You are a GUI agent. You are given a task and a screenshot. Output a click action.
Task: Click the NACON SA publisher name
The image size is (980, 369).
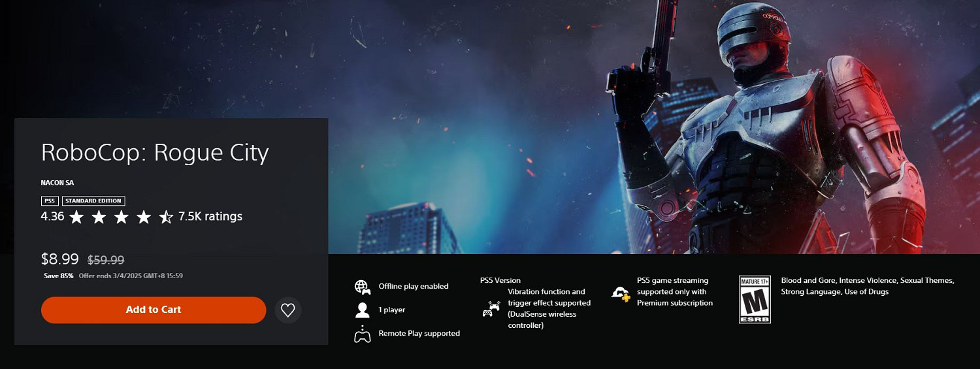[x=57, y=183]
